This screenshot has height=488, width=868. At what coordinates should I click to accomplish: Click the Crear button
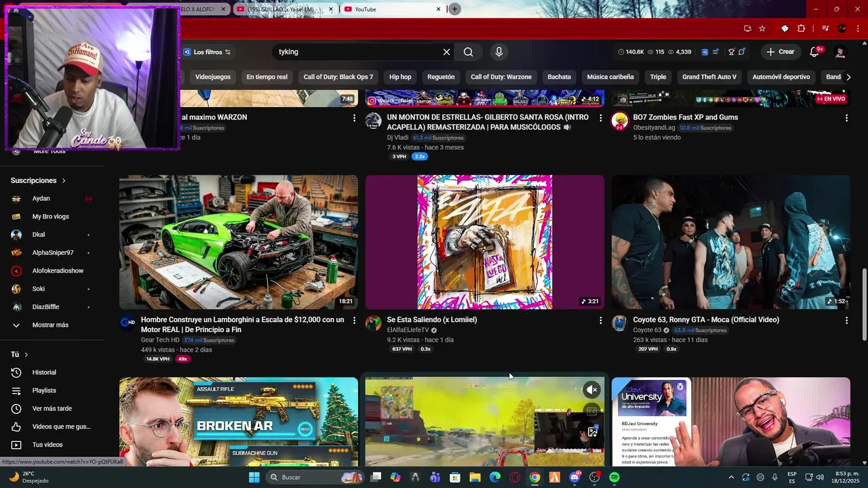[780, 52]
